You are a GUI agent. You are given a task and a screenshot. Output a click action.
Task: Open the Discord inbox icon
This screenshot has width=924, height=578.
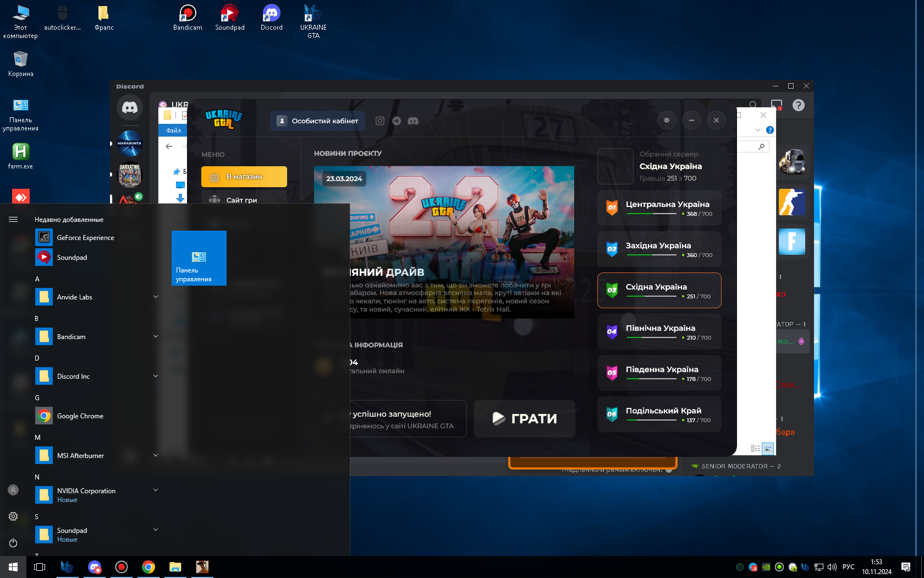coord(777,105)
